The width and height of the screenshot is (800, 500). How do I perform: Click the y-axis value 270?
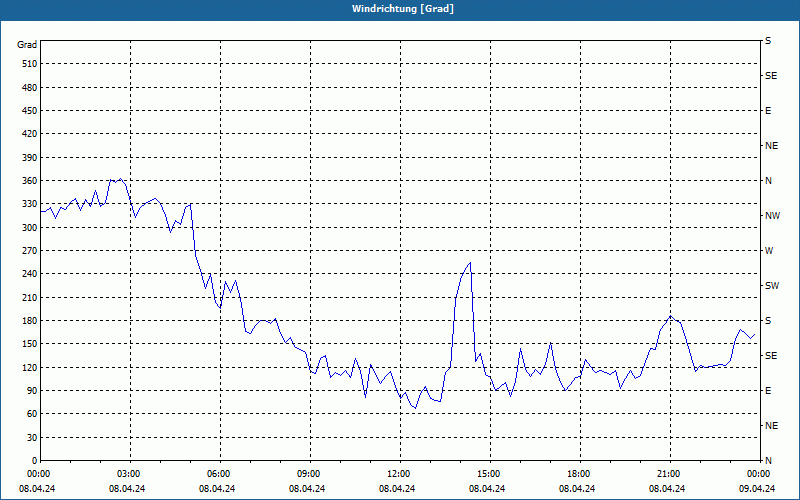pyautogui.click(x=30, y=251)
